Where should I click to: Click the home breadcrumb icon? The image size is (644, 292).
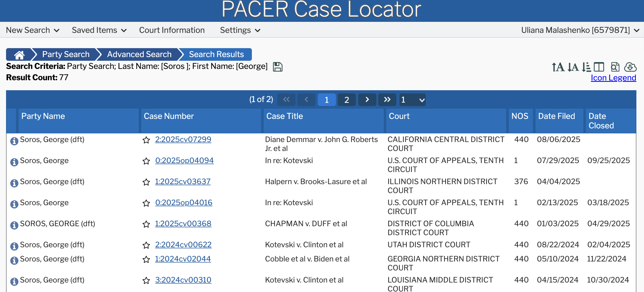[x=19, y=55]
